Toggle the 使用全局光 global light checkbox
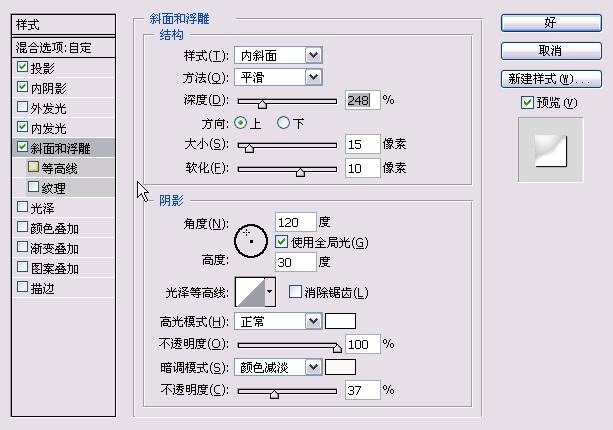Viewport: 613px width, 430px height. click(x=281, y=242)
